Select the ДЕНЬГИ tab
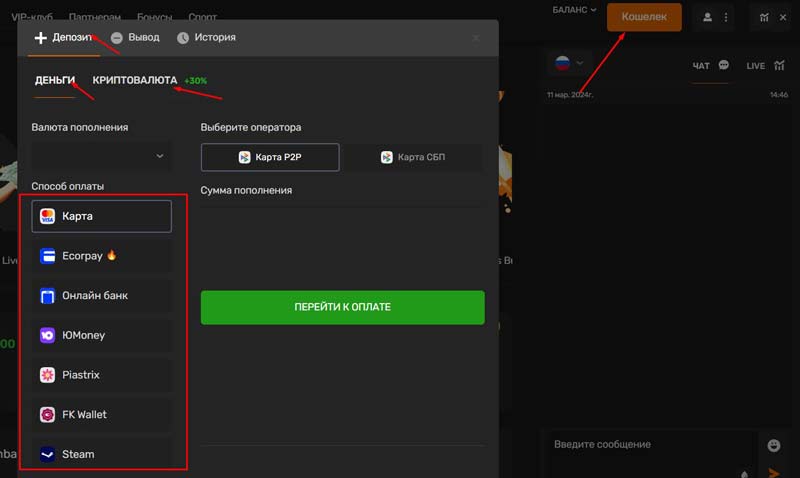This screenshot has width=800, height=478. coord(55,80)
